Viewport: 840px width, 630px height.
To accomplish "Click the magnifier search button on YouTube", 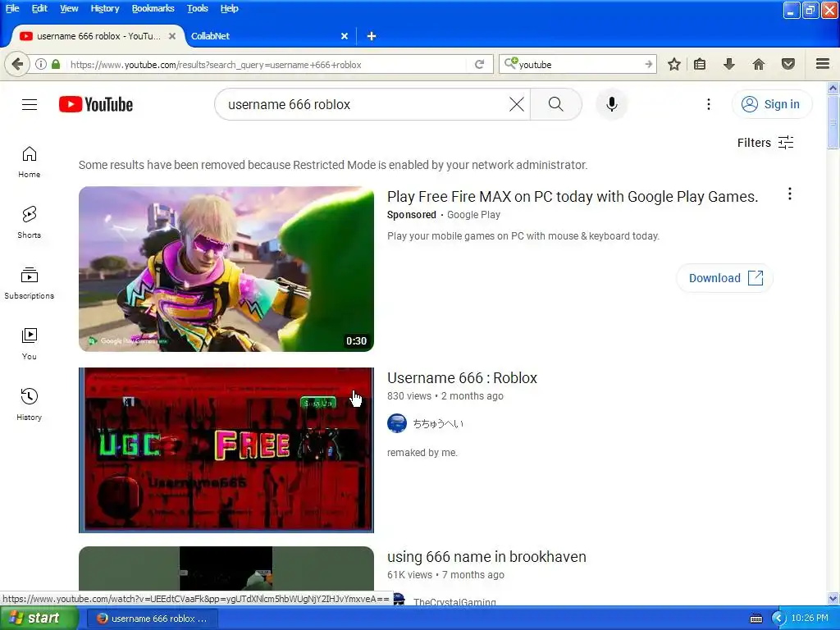I will (556, 104).
